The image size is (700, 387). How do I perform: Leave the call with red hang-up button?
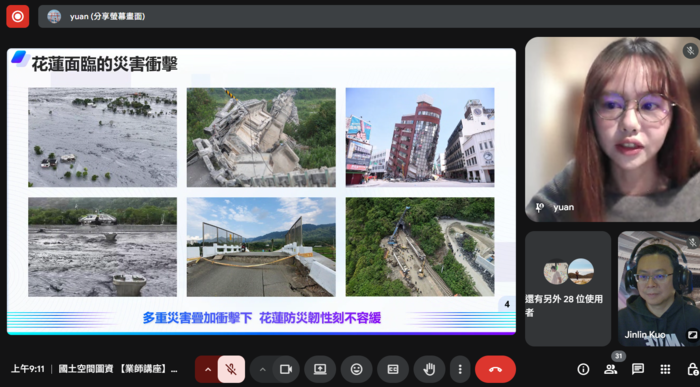pyautogui.click(x=496, y=369)
